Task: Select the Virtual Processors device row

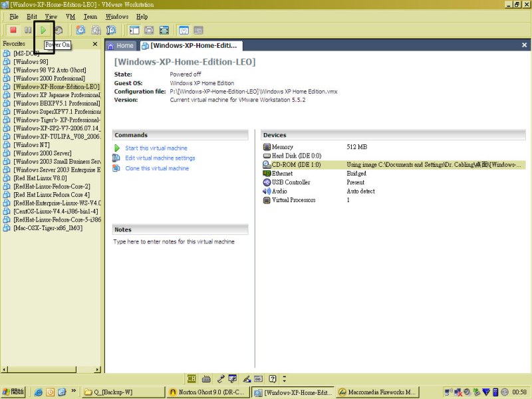Action: (x=394, y=200)
